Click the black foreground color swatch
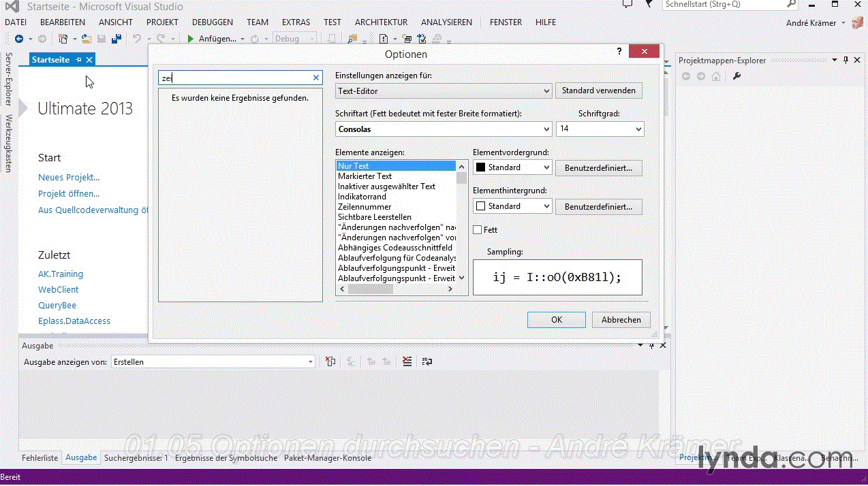Image resolution: width=868 pixels, height=486 pixels. point(480,167)
